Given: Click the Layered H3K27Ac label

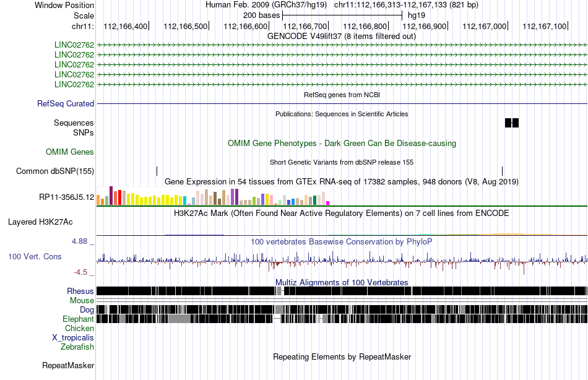Looking at the screenshot, I should (x=40, y=222).
